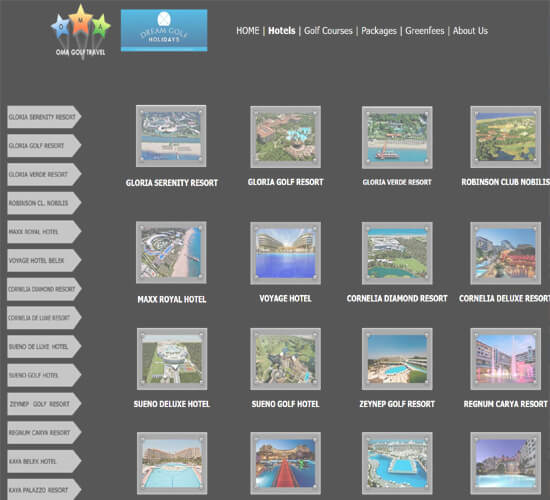Open Gloria Verde Resort photo thumbnail
550x500 pixels.
click(x=397, y=137)
